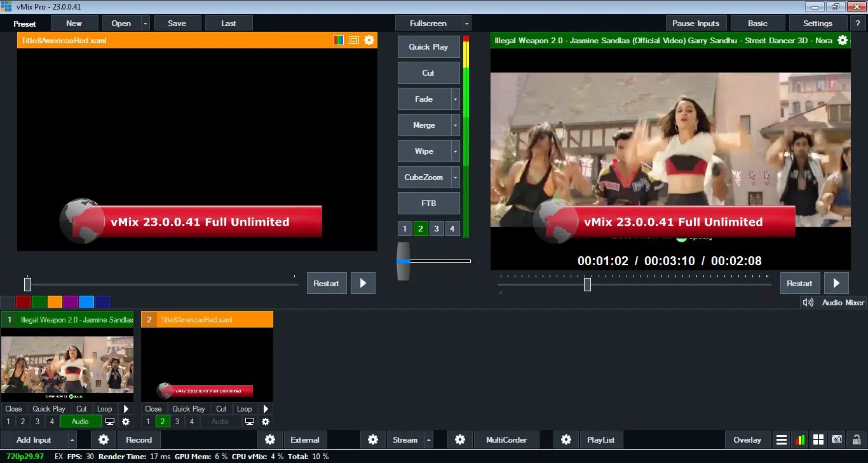
Task: Toggle overlay 2 on input 2 tile
Action: 163,421
